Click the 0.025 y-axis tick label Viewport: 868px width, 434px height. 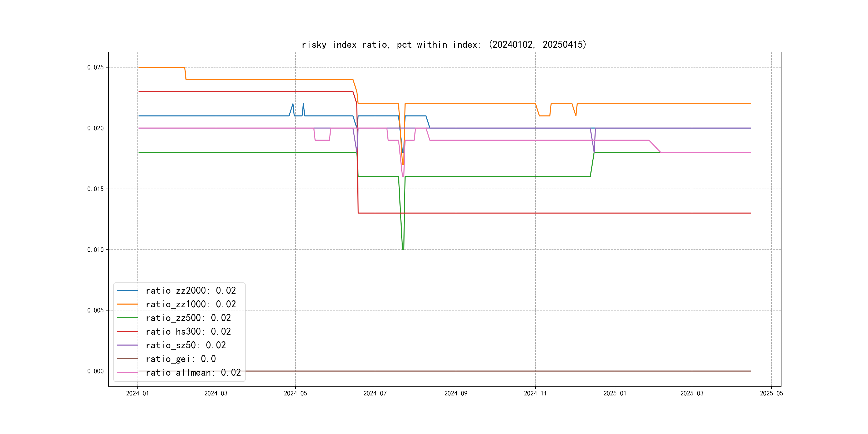(x=95, y=68)
